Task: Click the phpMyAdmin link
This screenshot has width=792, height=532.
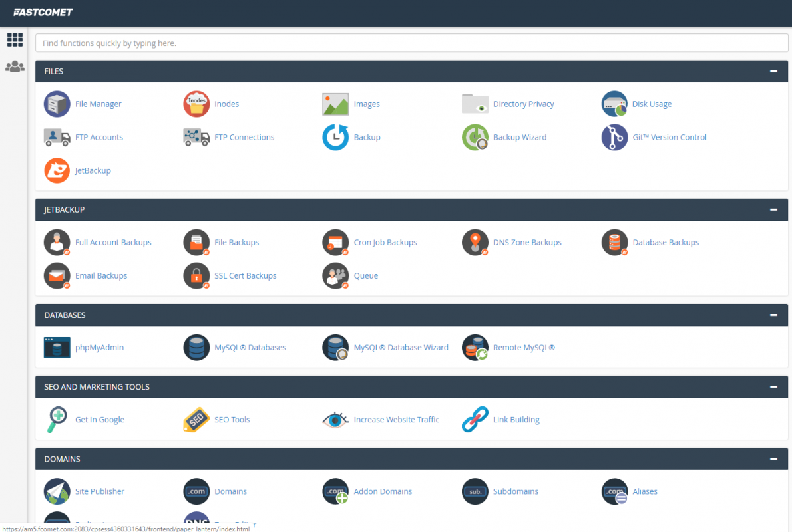Action: (100, 348)
